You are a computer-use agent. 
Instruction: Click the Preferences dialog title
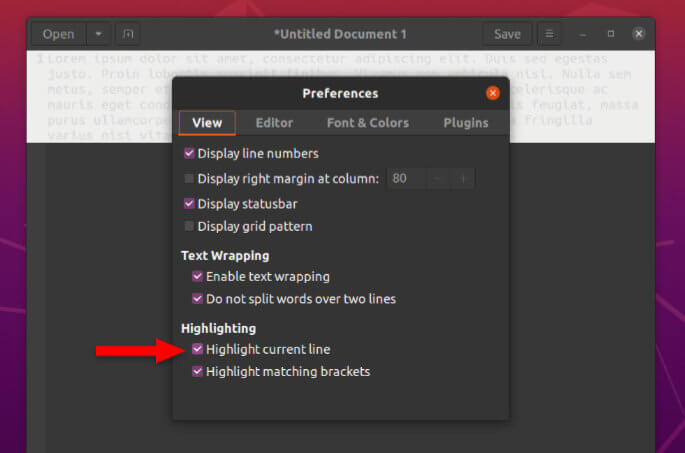(340, 93)
